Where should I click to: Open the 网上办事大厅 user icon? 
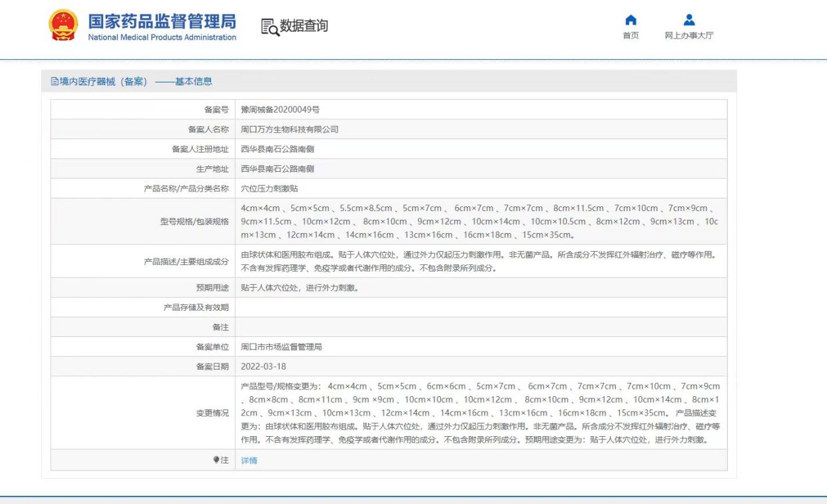click(x=689, y=20)
